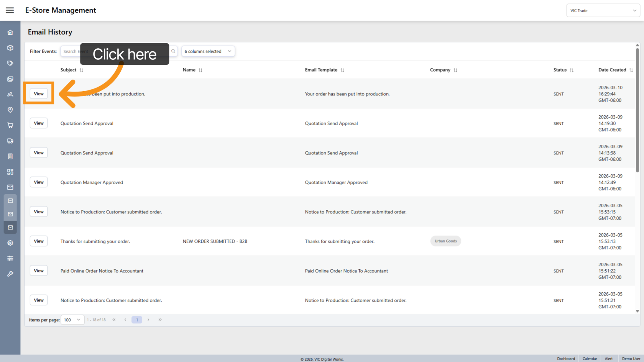Open Calendar in the footer bar
The height and width of the screenshot is (362, 644).
pyautogui.click(x=590, y=359)
